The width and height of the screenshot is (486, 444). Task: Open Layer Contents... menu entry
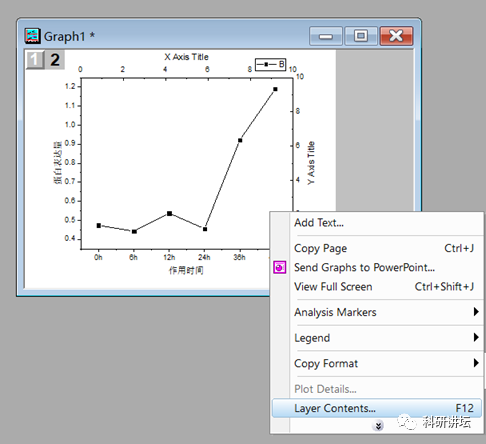377,408
